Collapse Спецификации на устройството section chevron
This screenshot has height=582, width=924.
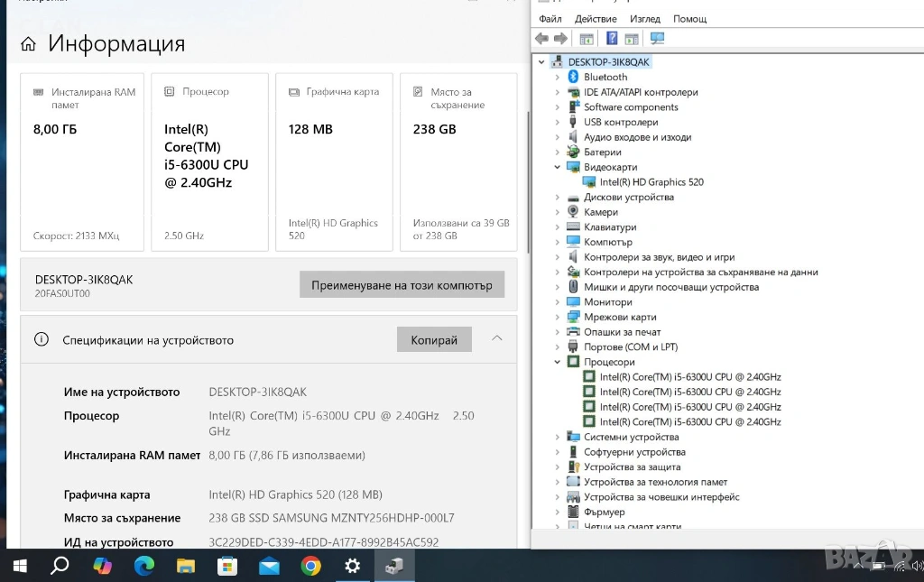click(x=497, y=338)
